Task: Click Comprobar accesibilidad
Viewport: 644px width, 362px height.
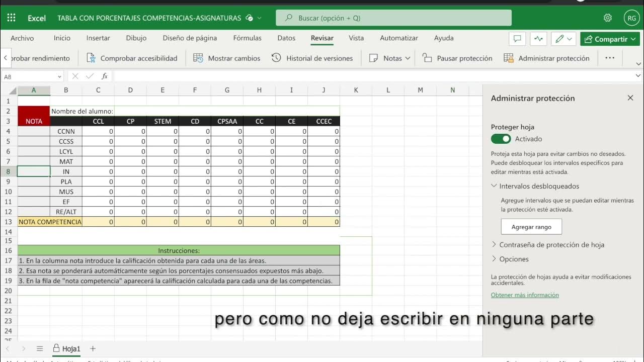Action: tap(132, 58)
